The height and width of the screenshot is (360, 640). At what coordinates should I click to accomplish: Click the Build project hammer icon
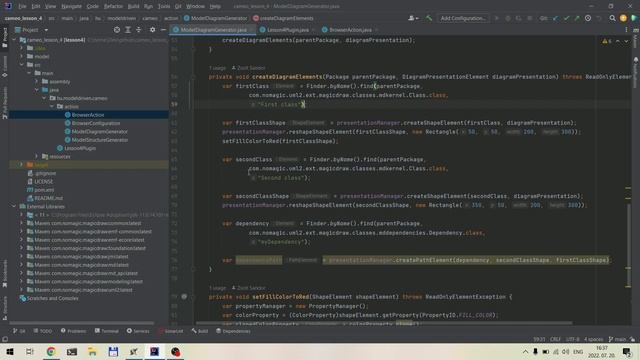(429, 18)
